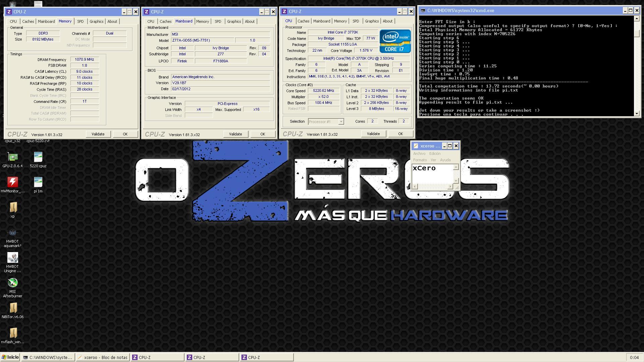
Task: Open Ver menu in Notepad
Action: (433, 160)
